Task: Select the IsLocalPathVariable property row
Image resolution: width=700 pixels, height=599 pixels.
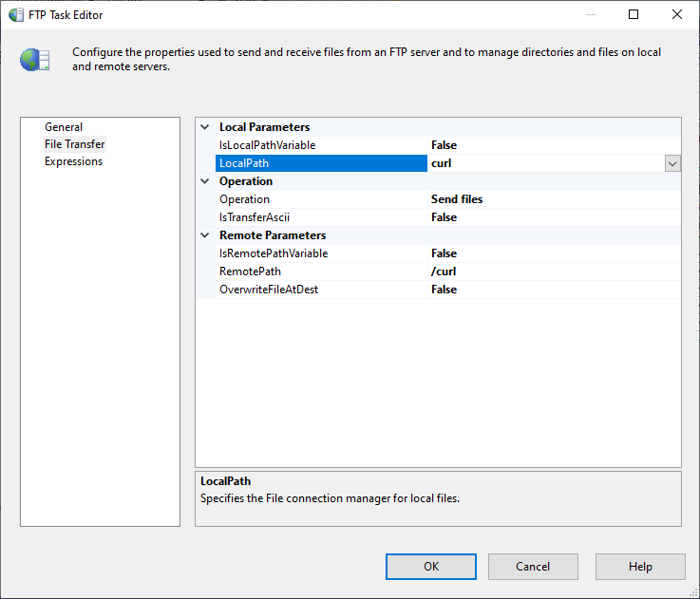Action: pos(268,145)
